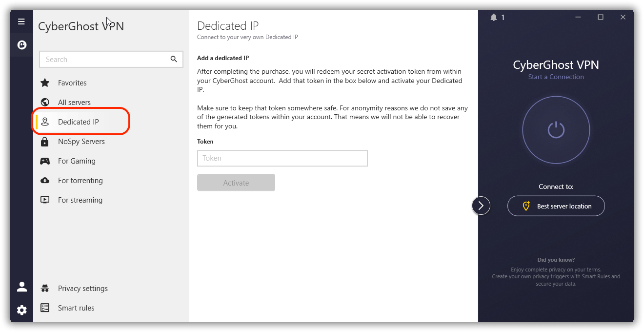The image size is (644, 332).
Task: Choose the Best server location button
Action: 556,206
